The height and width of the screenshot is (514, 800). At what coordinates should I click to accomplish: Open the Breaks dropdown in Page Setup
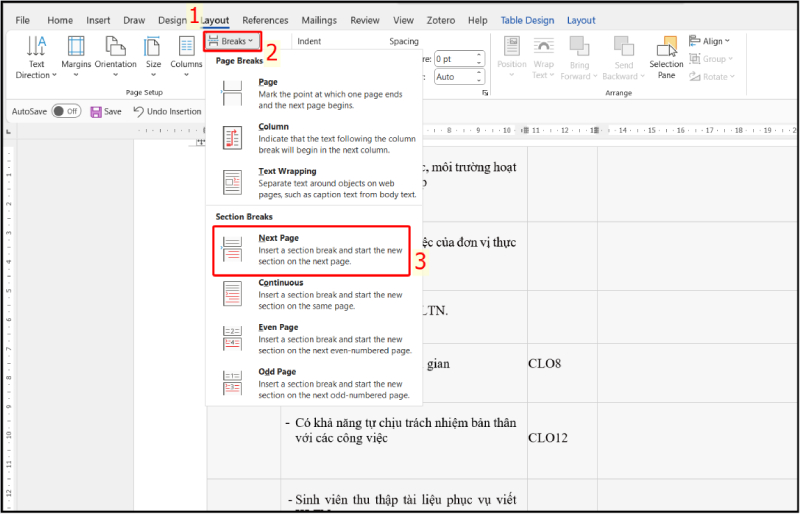(234, 42)
